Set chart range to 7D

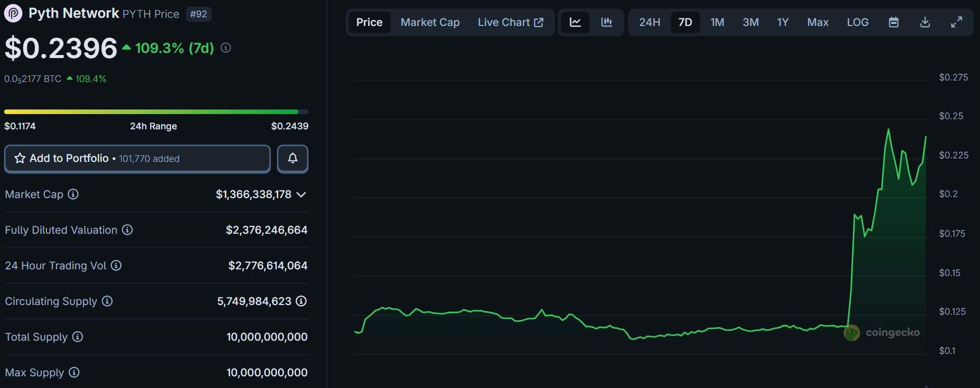tap(685, 22)
